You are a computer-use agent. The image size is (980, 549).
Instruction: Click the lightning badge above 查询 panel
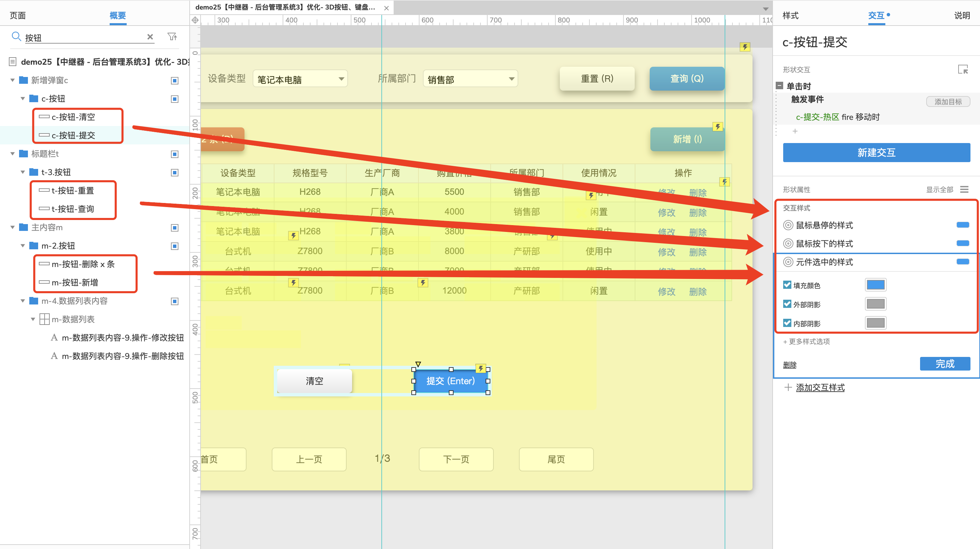pos(745,47)
